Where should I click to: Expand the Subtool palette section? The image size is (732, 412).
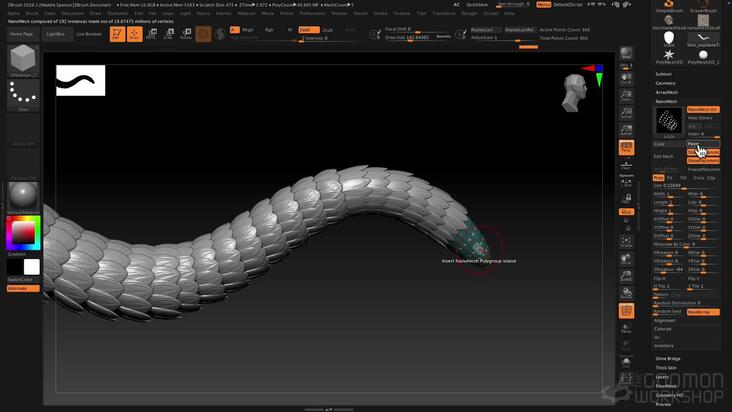663,74
